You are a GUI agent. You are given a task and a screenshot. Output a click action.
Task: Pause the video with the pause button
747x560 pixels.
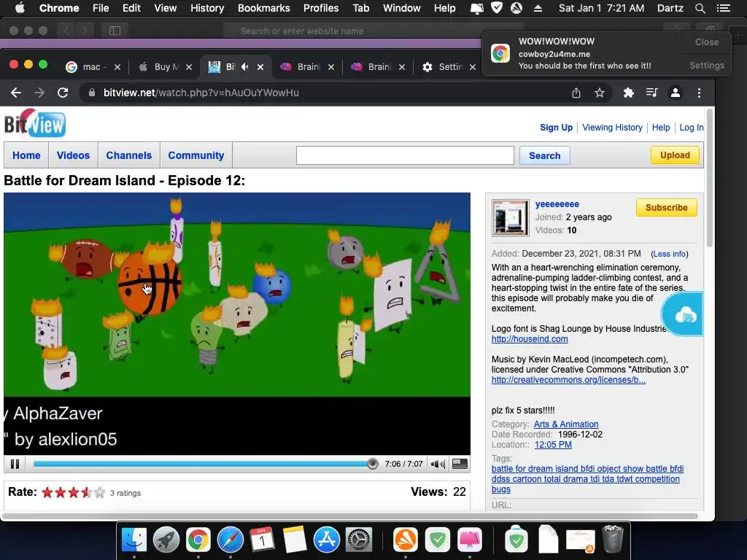coord(15,464)
